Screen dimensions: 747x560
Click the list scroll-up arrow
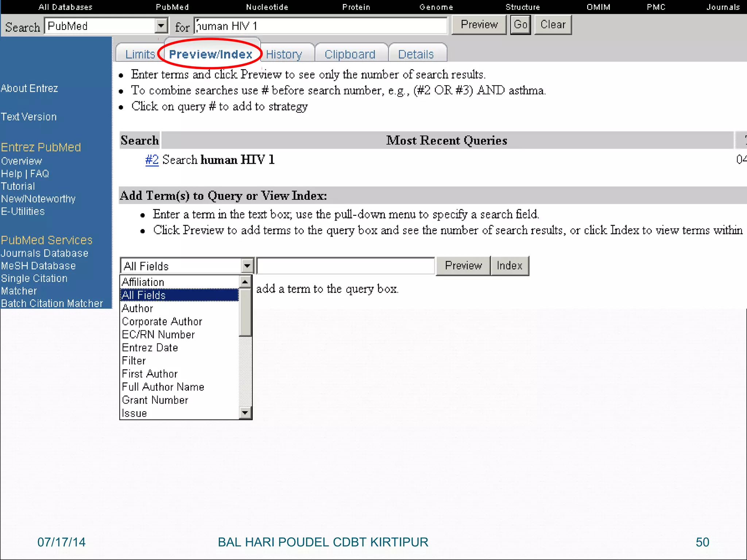pyautogui.click(x=245, y=282)
